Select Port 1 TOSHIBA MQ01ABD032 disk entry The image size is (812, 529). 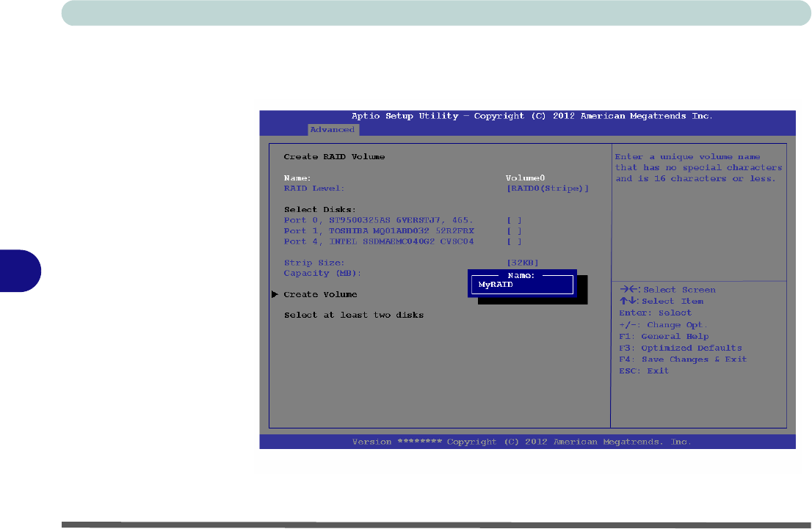tap(379, 231)
